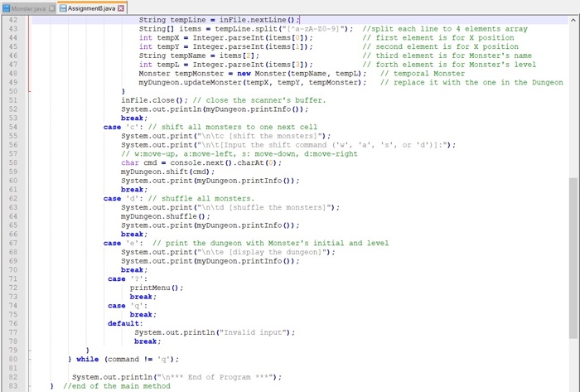This screenshot has height=392, width=580.
Task: Click "printMenu();" on line 72
Action: coord(157,288)
